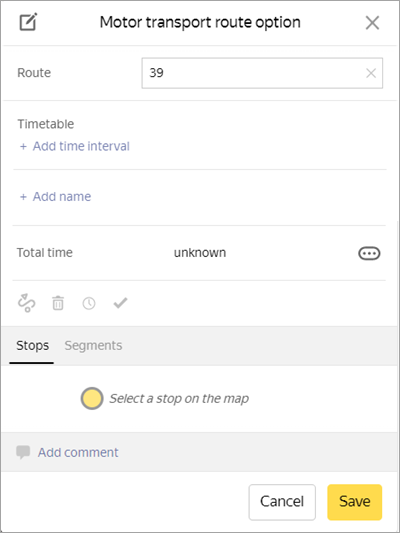Click the yellow Save button
Viewport: 400px width, 533px height.
point(354,502)
